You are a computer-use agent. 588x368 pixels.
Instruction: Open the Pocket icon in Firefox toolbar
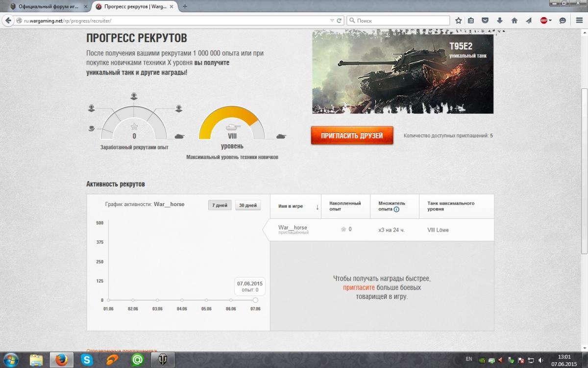(x=485, y=21)
